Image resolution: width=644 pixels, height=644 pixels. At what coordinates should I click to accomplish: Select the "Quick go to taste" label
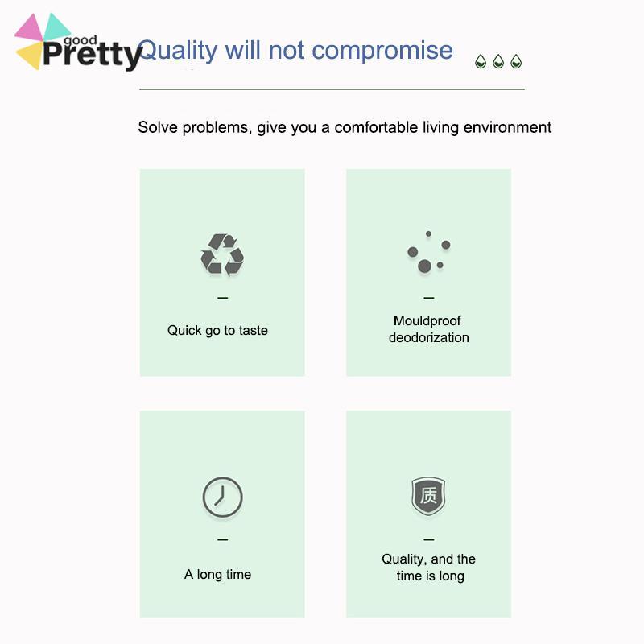pos(217,330)
